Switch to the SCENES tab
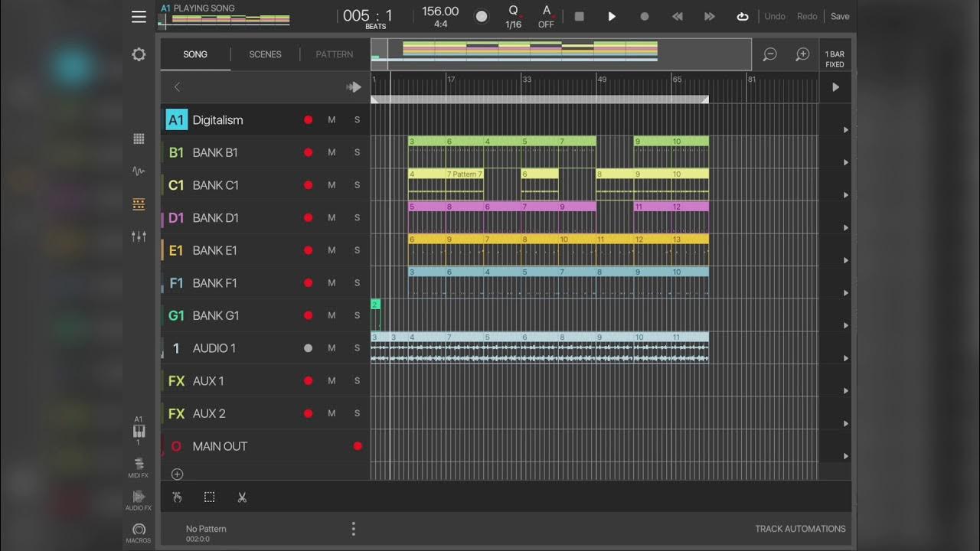The width and height of the screenshot is (980, 551). [265, 54]
